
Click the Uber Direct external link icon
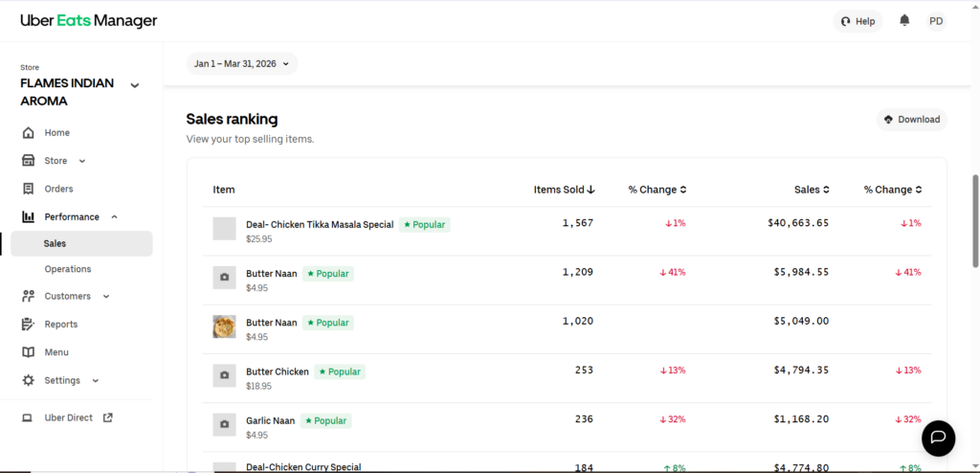tap(107, 417)
